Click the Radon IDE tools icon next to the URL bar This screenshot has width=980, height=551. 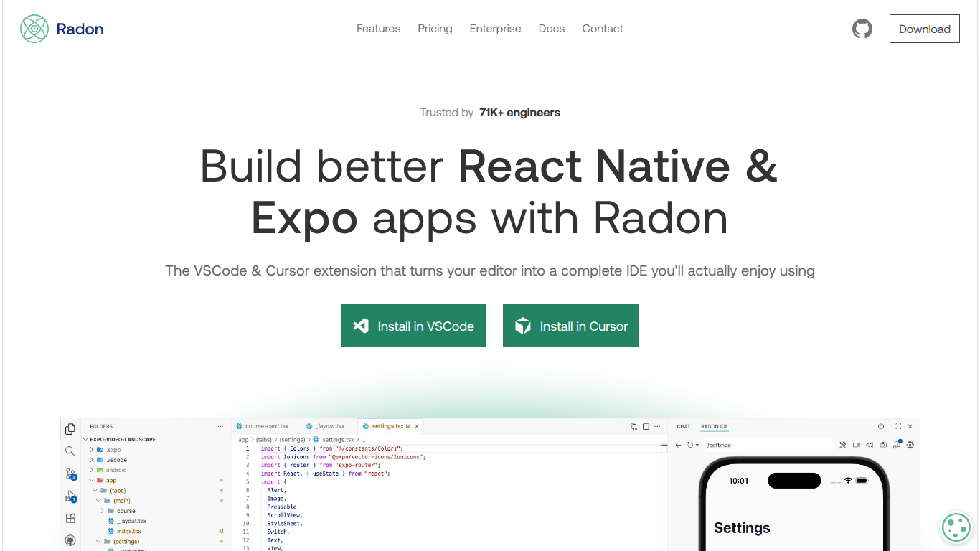click(x=843, y=445)
